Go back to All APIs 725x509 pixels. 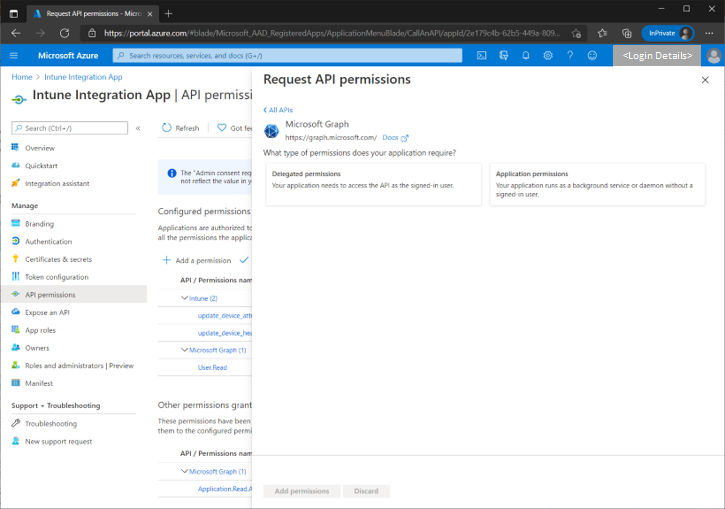278,110
